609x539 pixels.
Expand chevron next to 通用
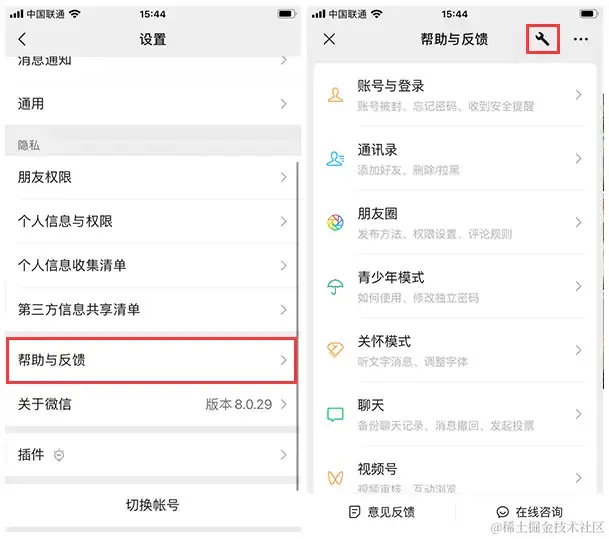[284, 104]
